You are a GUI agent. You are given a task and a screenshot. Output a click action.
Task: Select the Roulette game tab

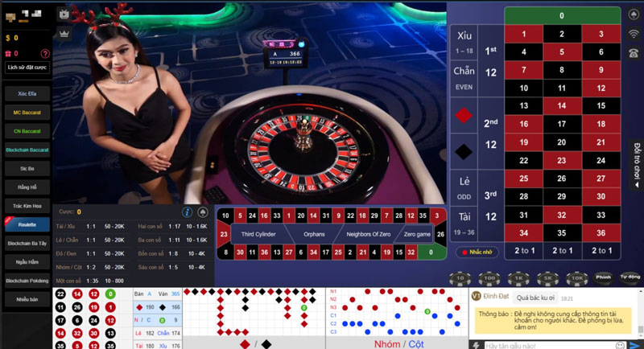click(x=27, y=224)
